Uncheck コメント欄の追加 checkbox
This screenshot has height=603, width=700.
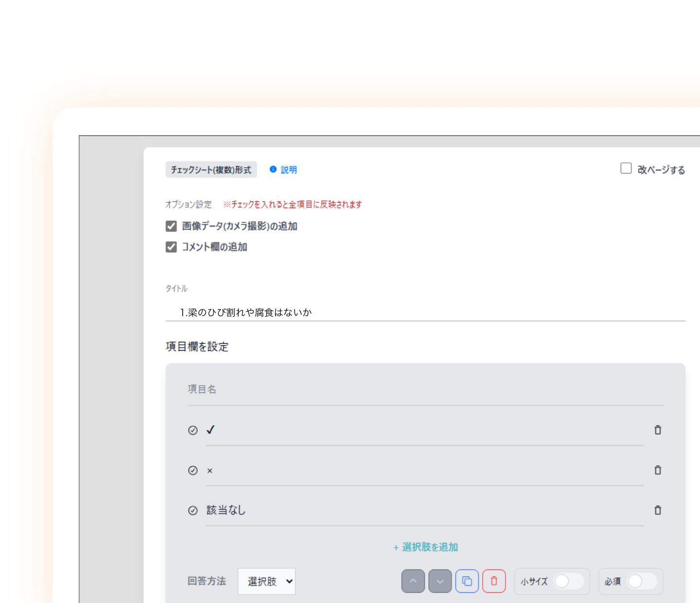pyautogui.click(x=171, y=247)
